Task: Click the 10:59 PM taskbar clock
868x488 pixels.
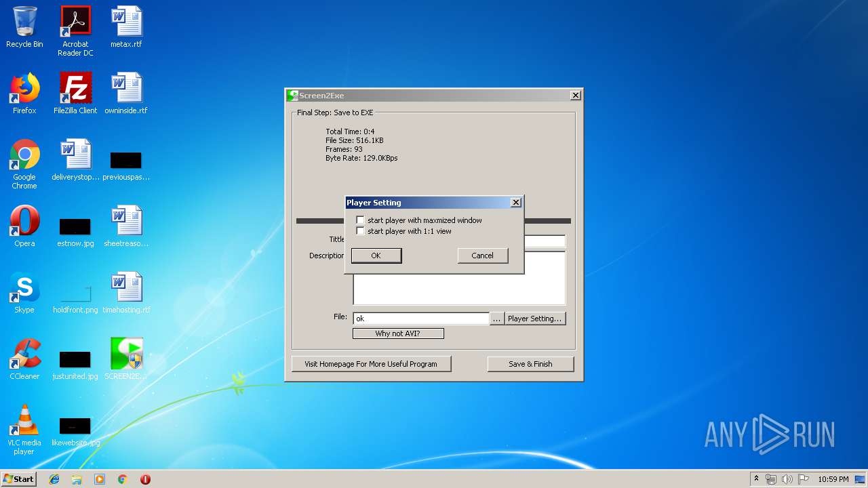Action: pos(833,479)
